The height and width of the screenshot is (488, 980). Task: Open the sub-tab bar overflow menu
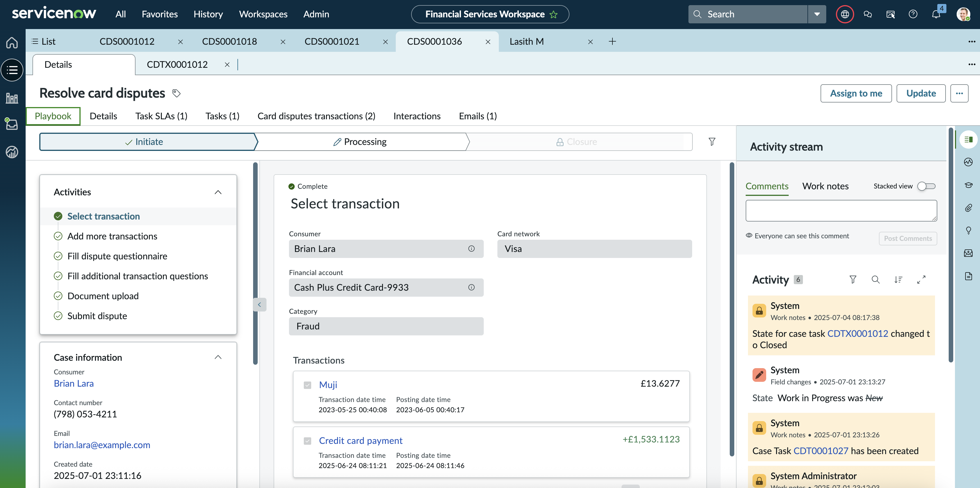972,64
